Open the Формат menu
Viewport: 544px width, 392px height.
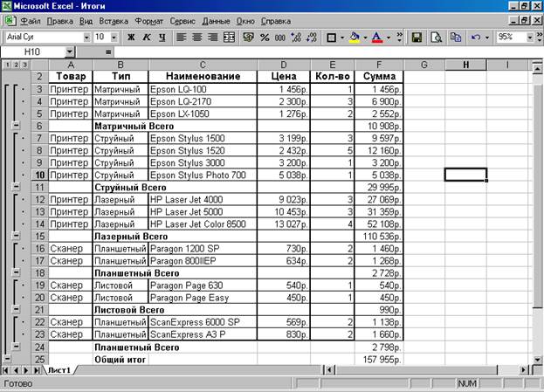point(148,21)
